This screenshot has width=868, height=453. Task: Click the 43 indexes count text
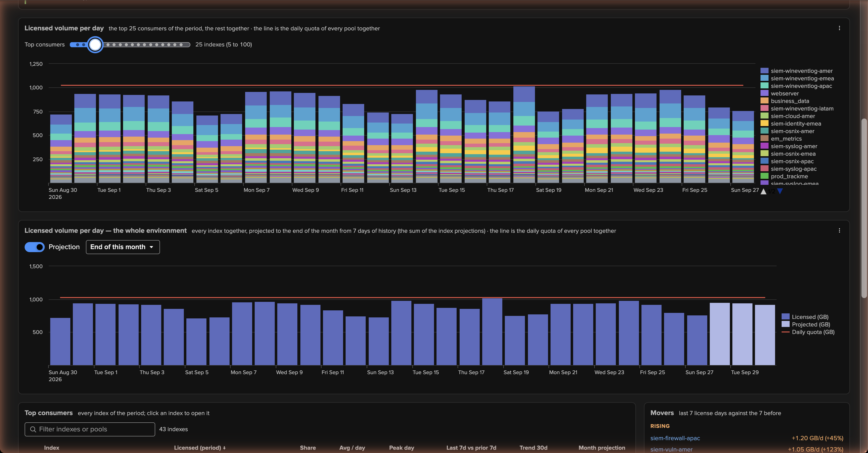click(174, 429)
